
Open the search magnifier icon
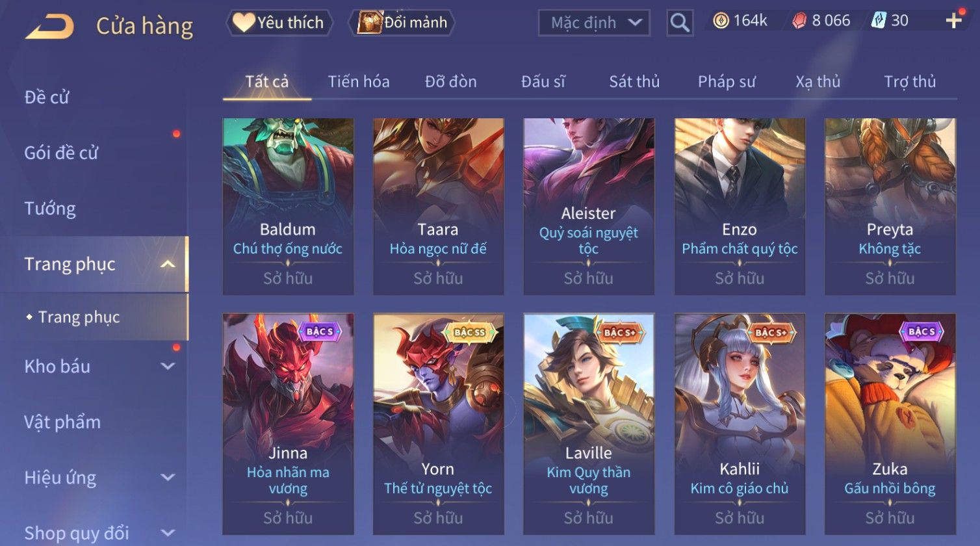(x=680, y=23)
